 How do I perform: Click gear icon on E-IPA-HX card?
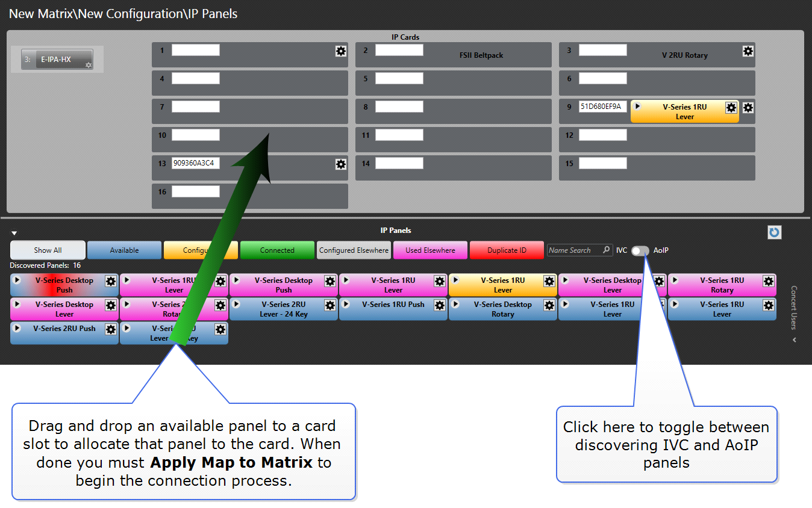(89, 65)
